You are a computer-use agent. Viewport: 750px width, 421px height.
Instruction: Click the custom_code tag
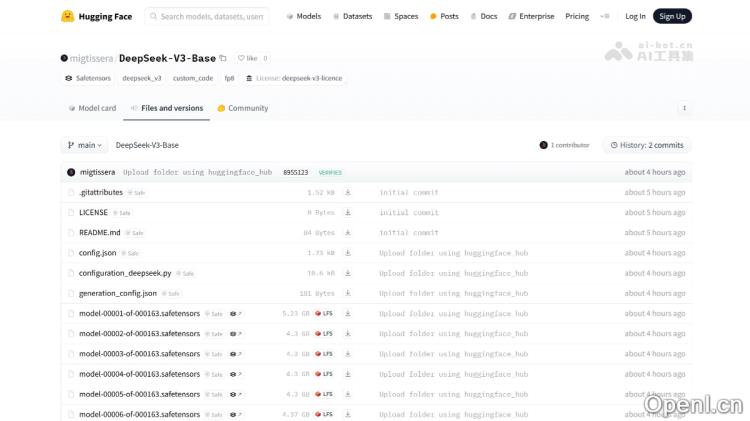point(193,78)
